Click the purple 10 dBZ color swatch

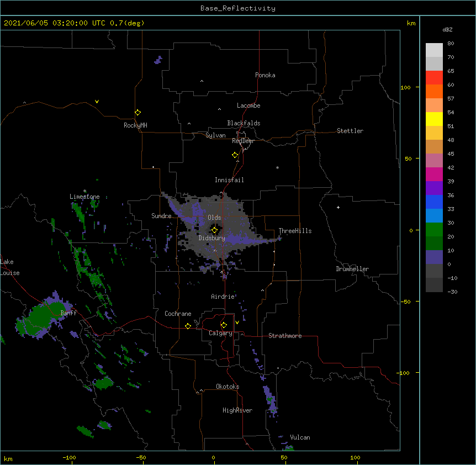pyautogui.click(x=434, y=257)
